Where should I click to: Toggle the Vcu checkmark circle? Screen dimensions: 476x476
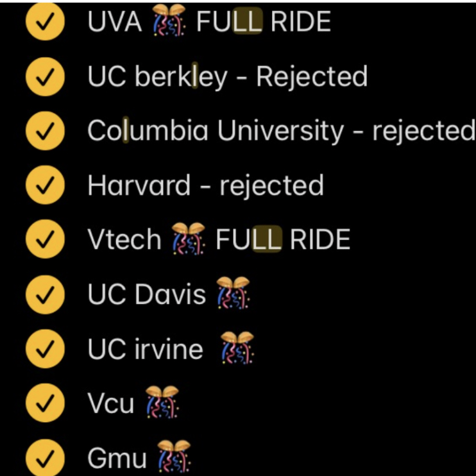point(45,404)
